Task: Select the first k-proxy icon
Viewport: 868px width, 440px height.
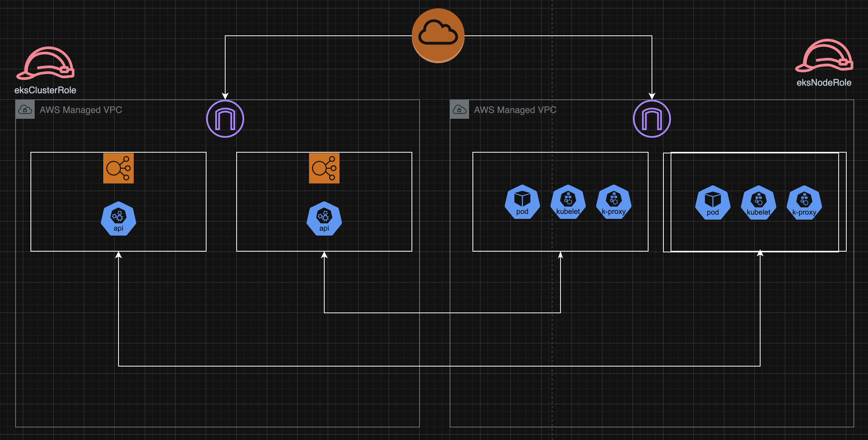Action: click(613, 202)
